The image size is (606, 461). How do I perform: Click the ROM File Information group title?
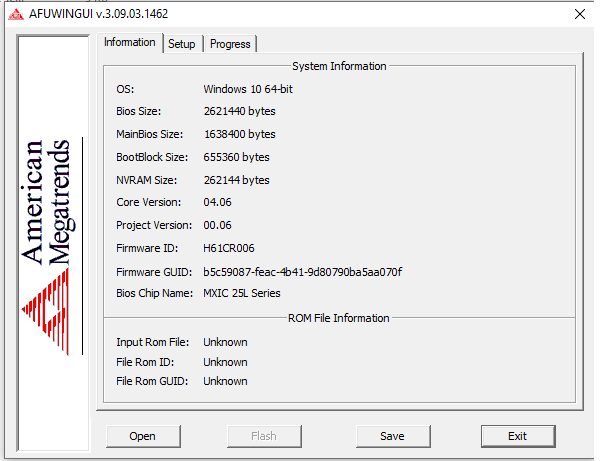coord(339,318)
